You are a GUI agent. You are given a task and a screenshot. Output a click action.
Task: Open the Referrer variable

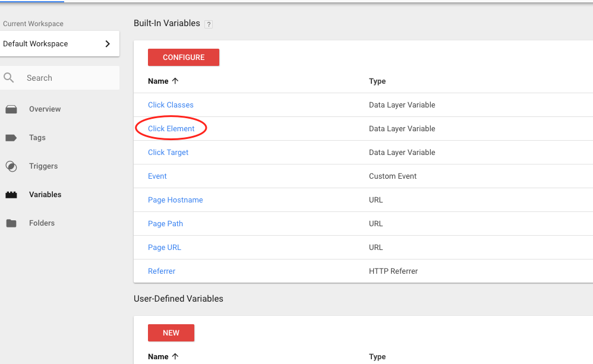pyautogui.click(x=162, y=271)
